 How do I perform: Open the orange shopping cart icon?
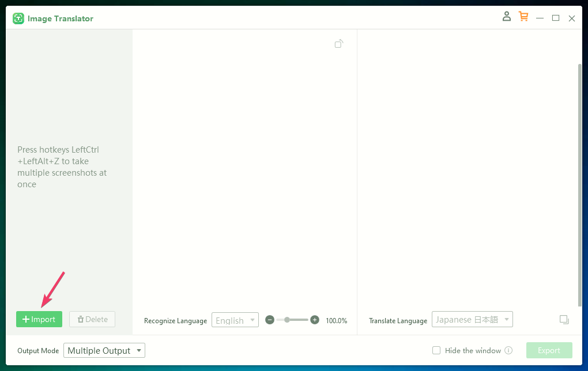523,17
